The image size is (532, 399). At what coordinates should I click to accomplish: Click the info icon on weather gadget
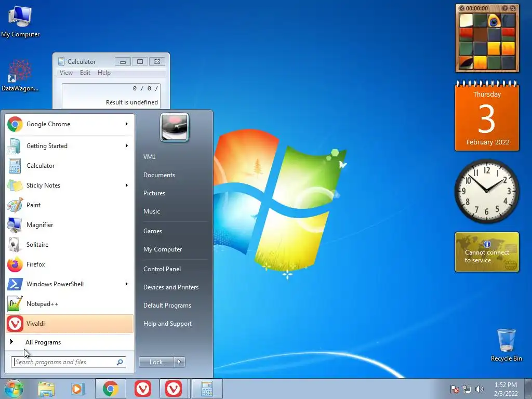point(487,244)
